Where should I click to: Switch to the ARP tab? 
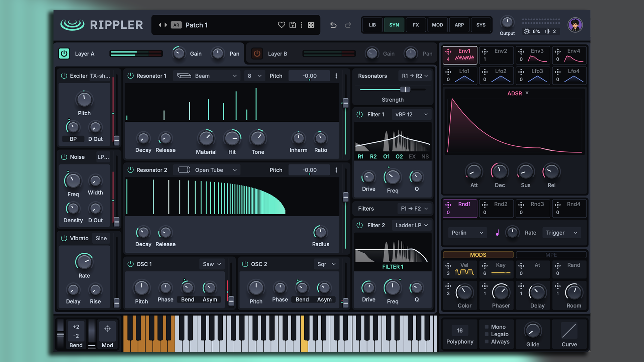point(459,25)
